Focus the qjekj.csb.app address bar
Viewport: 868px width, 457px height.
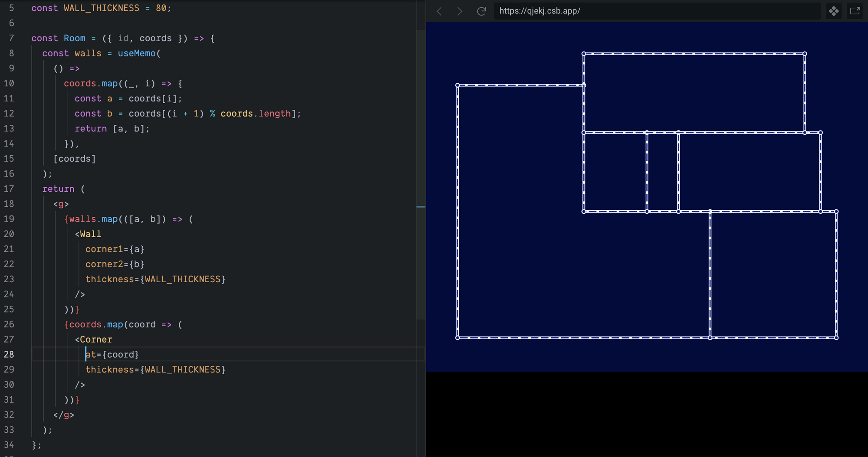click(x=651, y=11)
